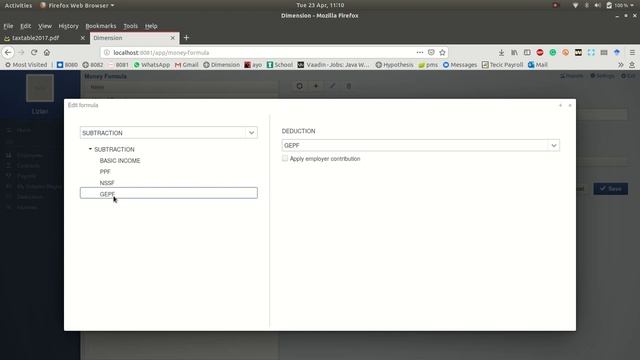Open the Activities overview
The height and width of the screenshot is (360, 640).
point(18,5)
